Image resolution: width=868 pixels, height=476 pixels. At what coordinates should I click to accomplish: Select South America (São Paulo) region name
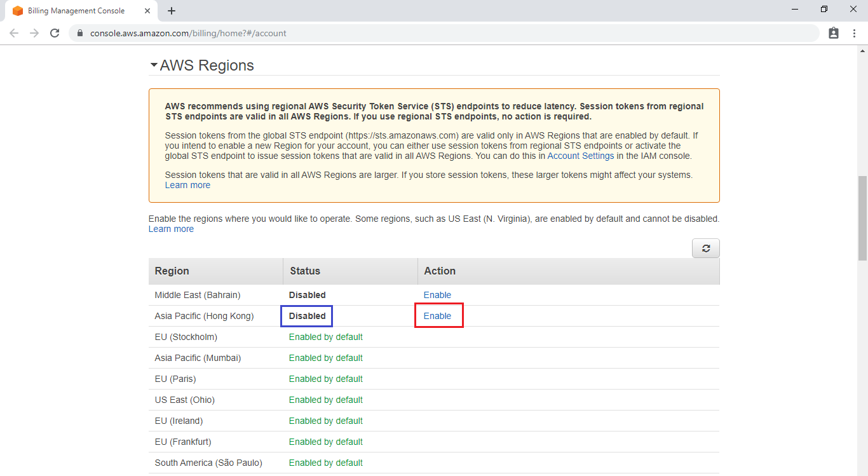[x=208, y=463]
